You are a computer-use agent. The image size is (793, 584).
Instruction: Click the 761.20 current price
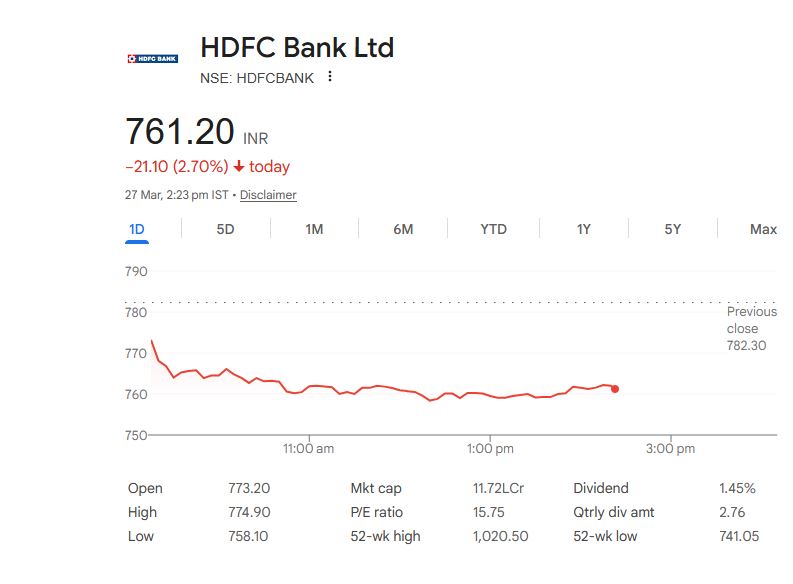click(180, 131)
